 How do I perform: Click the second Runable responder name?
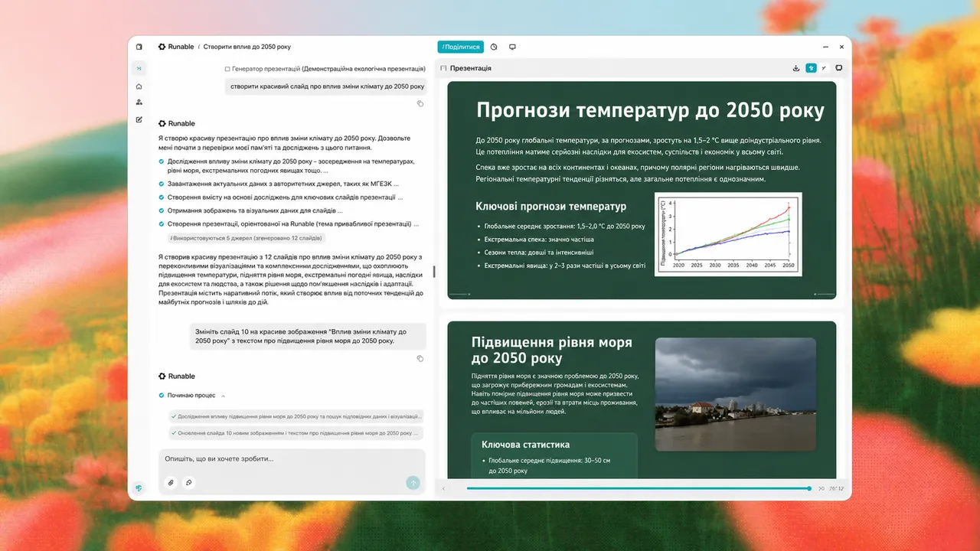[x=181, y=377]
